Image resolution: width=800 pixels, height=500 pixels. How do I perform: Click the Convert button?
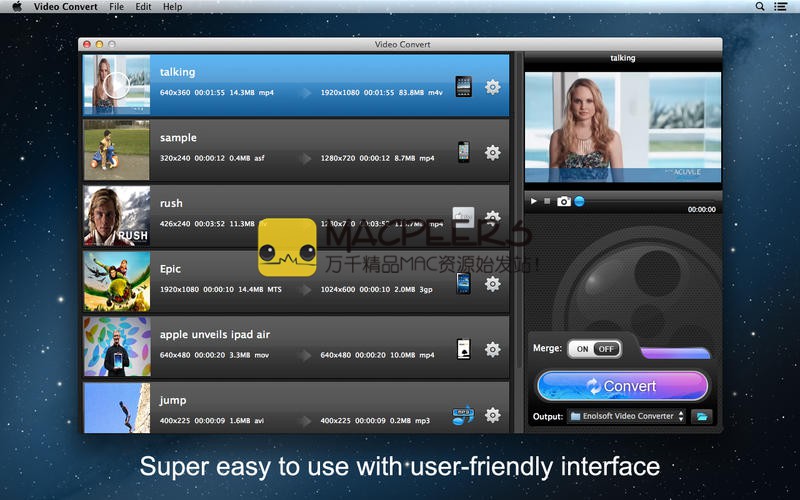coord(622,386)
